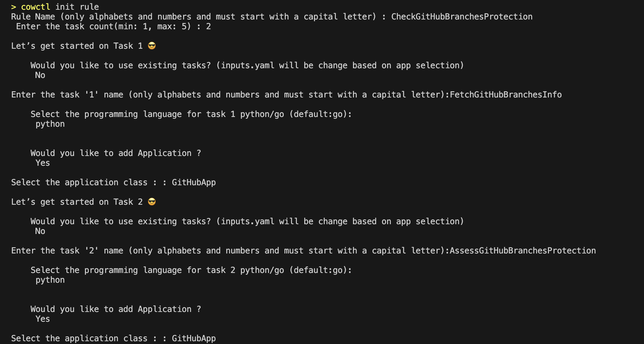Click the first GitHubApp application class
The image size is (644, 344).
pyautogui.click(x=194, y=183)
